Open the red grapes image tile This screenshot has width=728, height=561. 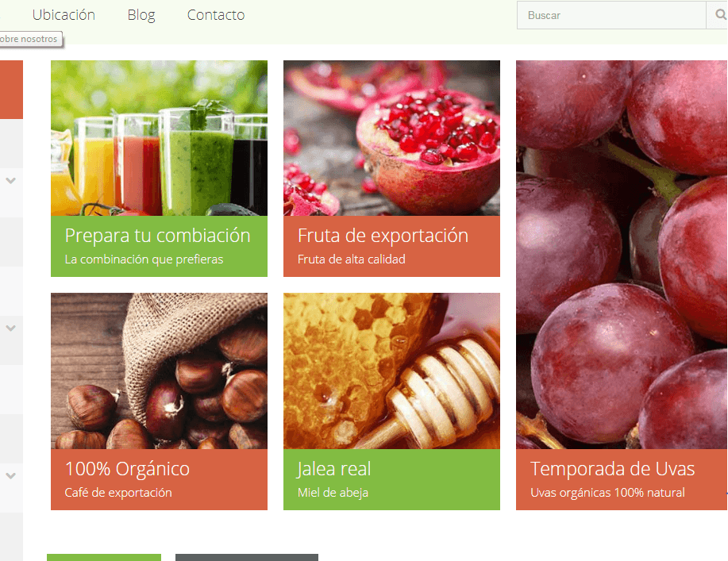(x=622, y=254)
